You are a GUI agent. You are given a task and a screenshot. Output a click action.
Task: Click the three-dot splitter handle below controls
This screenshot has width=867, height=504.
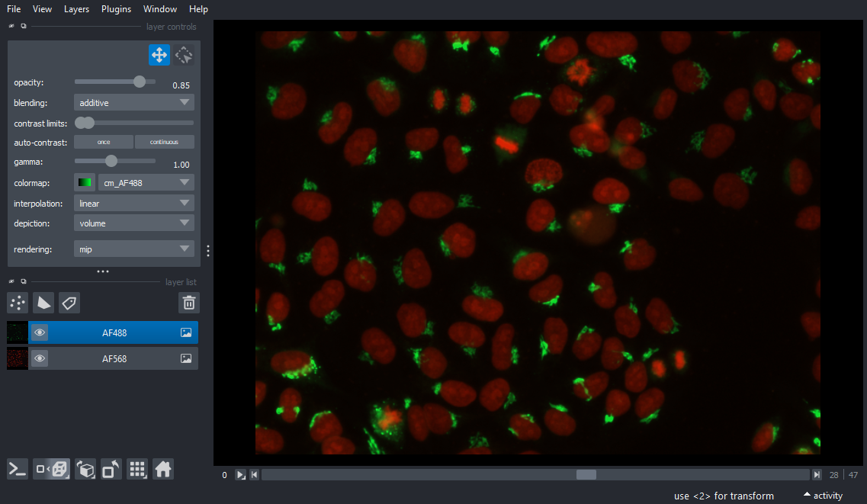[x=103, y=271]
